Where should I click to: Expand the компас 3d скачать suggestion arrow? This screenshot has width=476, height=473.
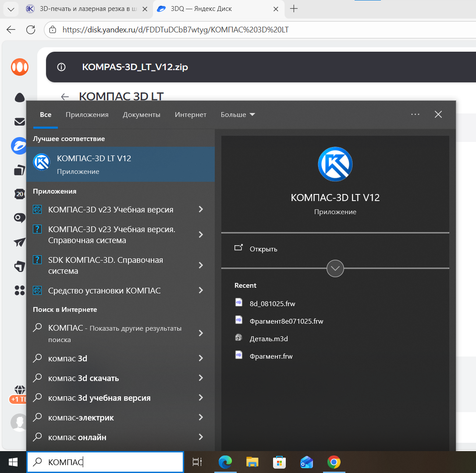pyautogui.click(x=201, y=378)
